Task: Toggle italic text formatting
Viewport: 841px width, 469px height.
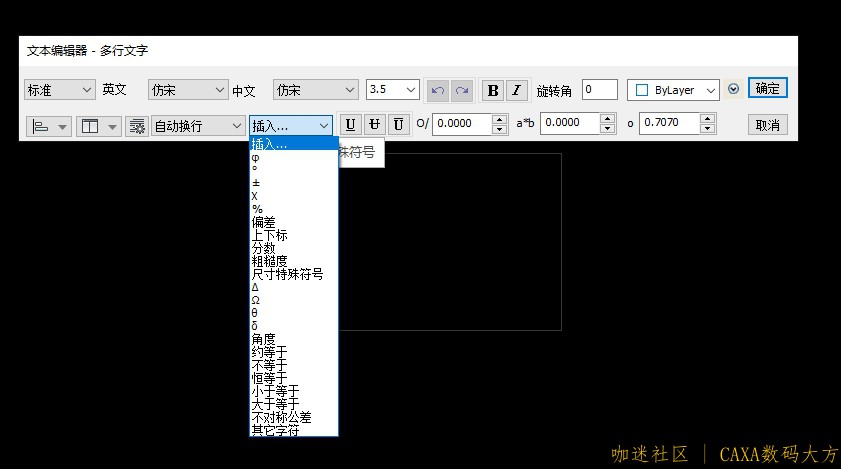Action: (516, 90)
